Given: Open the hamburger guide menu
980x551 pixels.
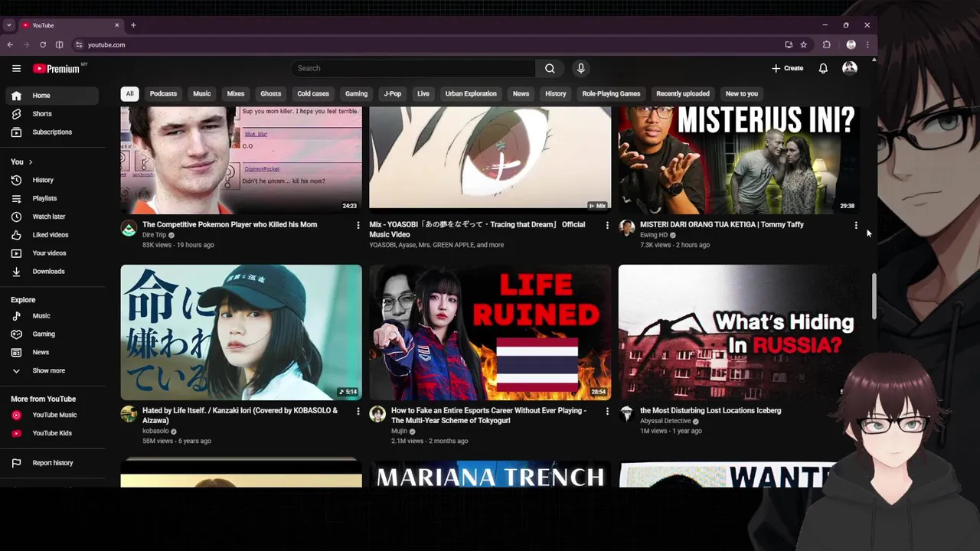Looking at the screenshot, I should 16,68.
